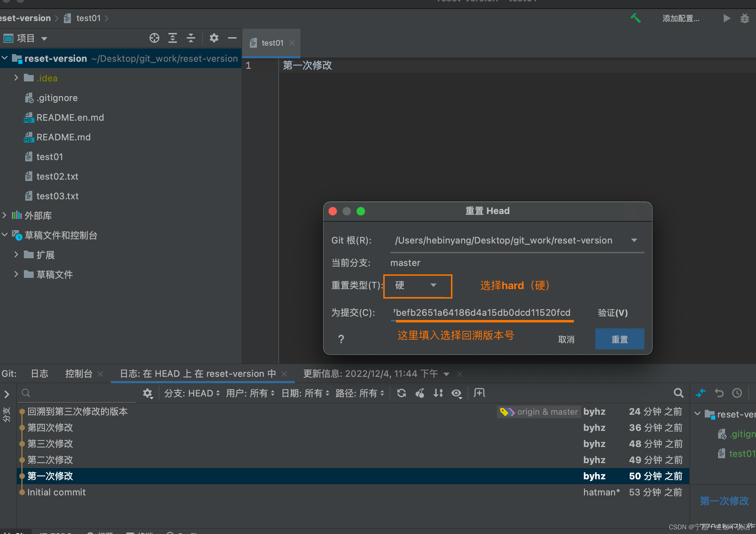756x534 pixels.
Task: Click the 验证(V) button
Action: coord(612,313)
